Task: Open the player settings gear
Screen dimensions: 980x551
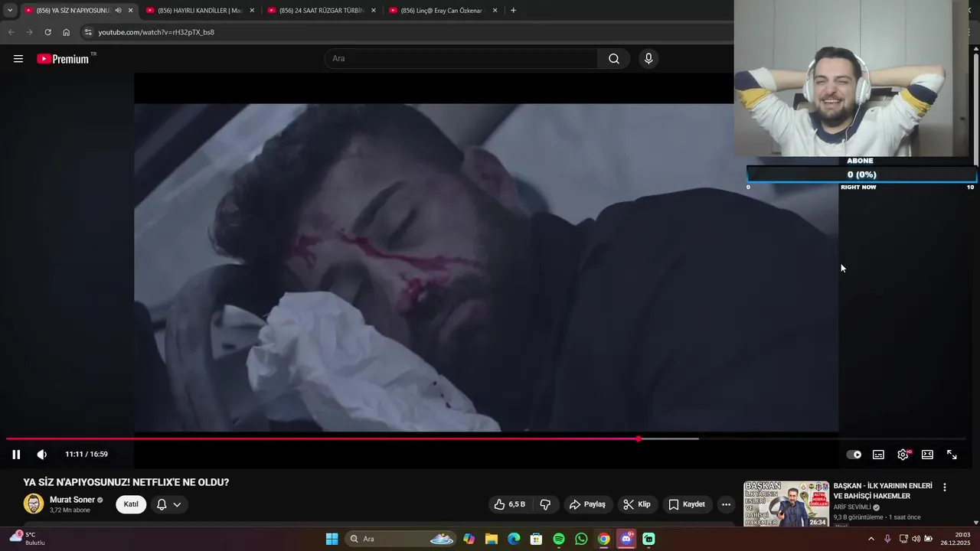Action: (x=903, y=455)
